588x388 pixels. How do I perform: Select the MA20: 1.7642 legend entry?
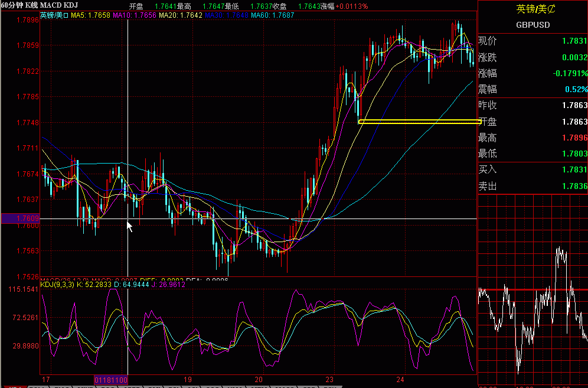point(181,15)
